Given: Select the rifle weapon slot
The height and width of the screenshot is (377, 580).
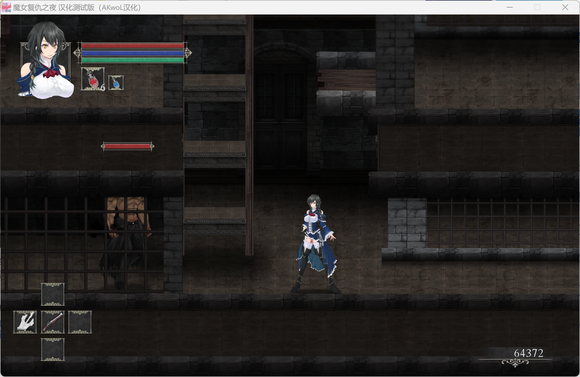Looking at the screenshot, I should 53,322.
